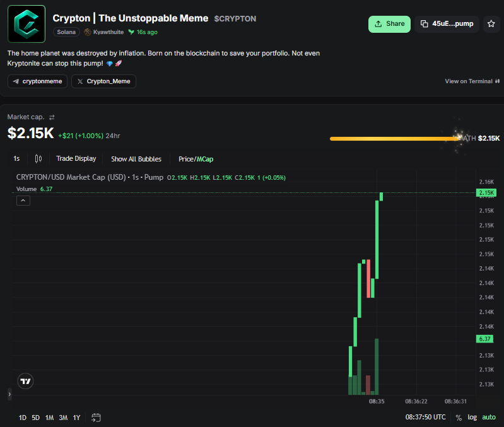Click the +$21 (+1.00%) 24hr change text

(x=89, y=136)
